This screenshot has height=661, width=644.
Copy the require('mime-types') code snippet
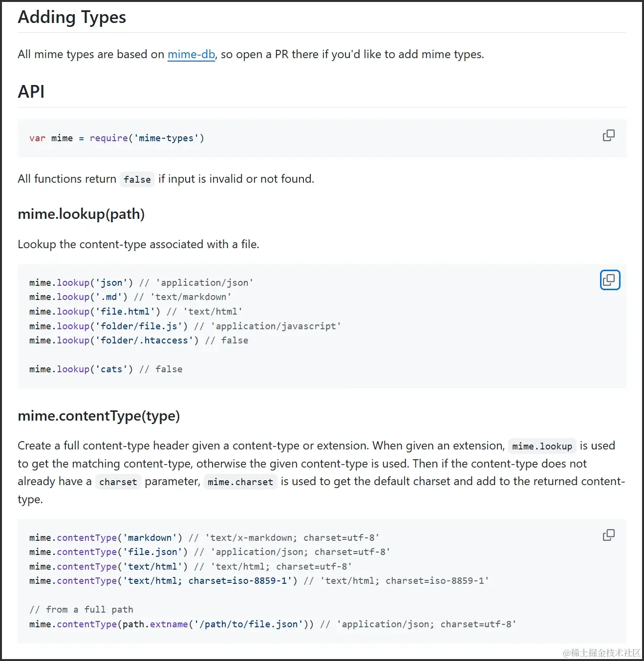tap(608, 135)
